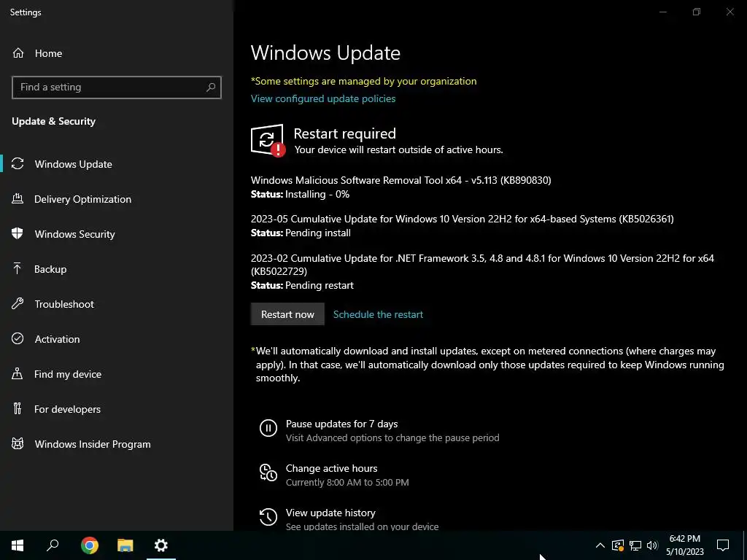Click the Troubleshoot wrench icon
This screenshot has width=747, height=560.
pos(18,304)
